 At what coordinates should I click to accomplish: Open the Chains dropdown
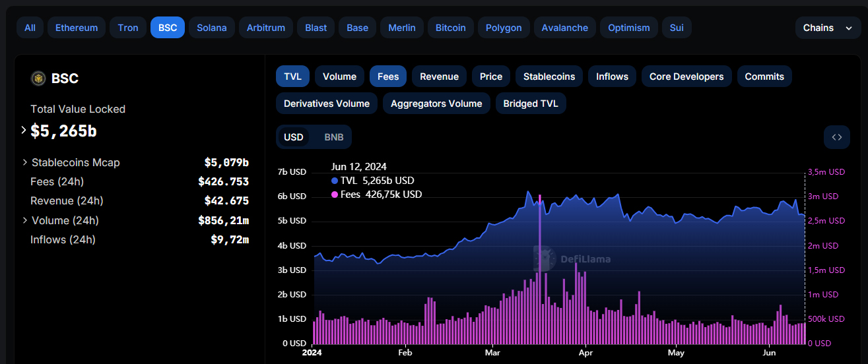coord(828,28)
